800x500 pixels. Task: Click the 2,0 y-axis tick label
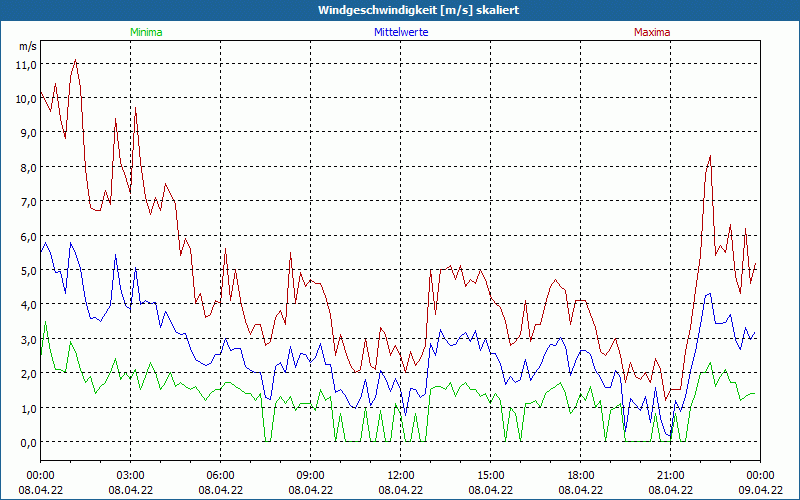(26, 373)
